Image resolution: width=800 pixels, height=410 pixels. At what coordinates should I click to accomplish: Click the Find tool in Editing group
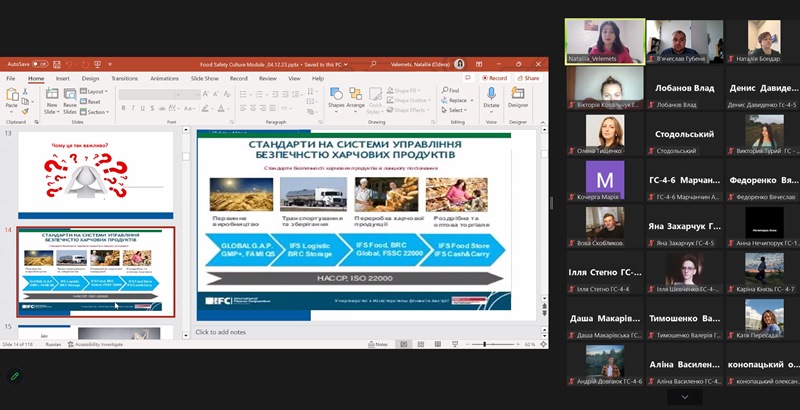(x=454, y=90)
